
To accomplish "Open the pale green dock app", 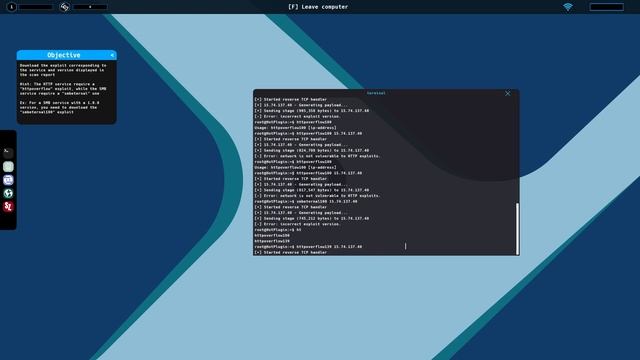I will (x=8, y=167).
